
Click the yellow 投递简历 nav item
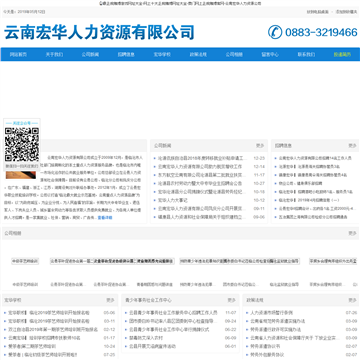coord(342,55)
